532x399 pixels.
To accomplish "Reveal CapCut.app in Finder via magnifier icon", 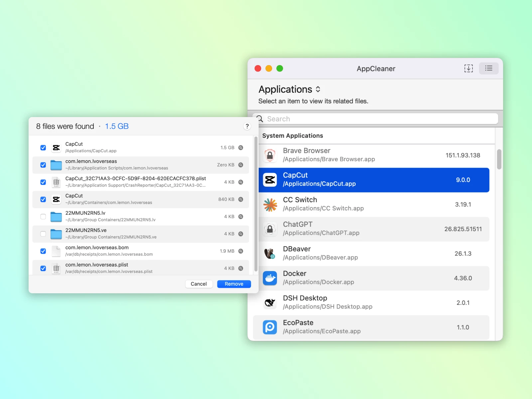I will [241, 148].
